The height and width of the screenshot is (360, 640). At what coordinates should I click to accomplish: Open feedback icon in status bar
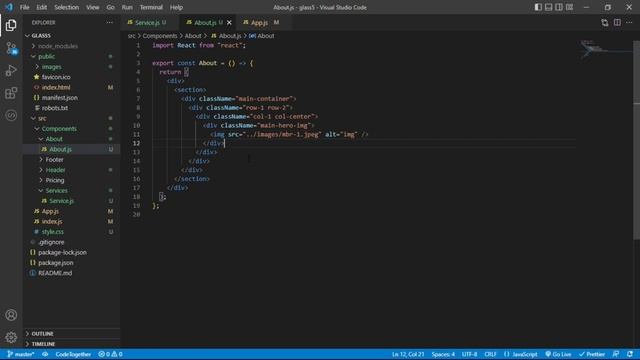pyautogui.click(x=616, y=354)
